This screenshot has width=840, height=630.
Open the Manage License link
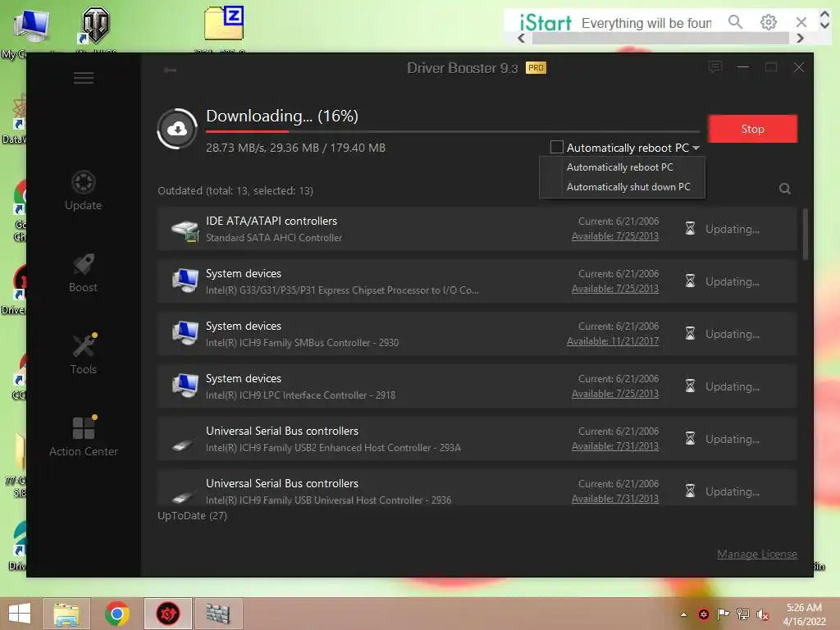click(757, 554)
